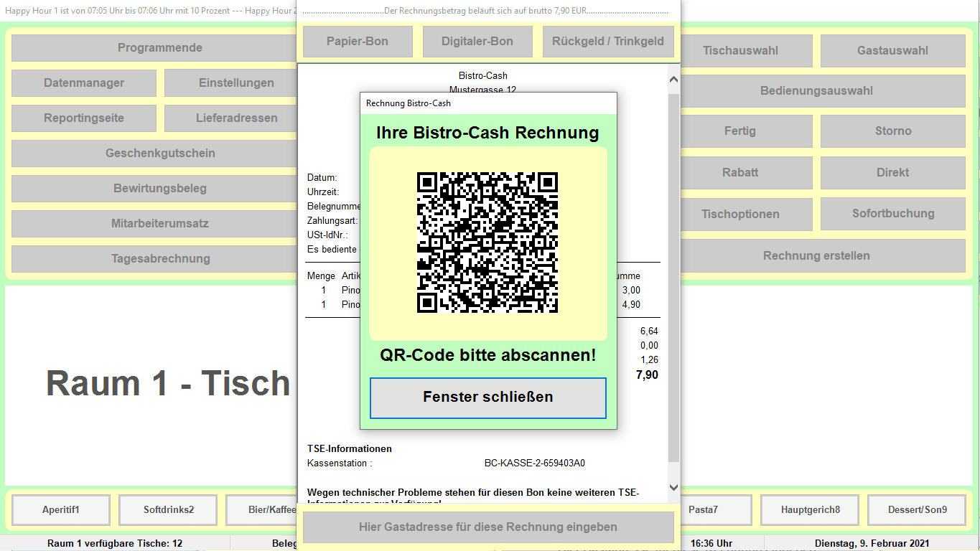Click the item price 4,90 on receipt
Viewport: 980px width, 551px height.
tap(631, 305)
